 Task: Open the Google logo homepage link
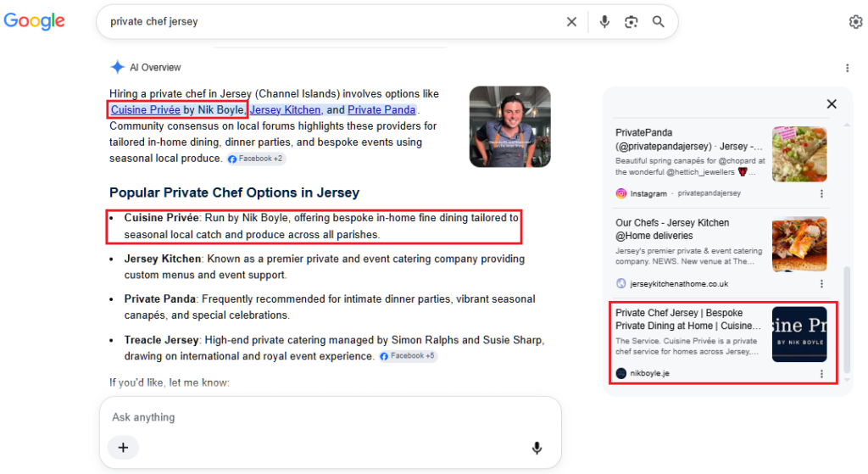pyautogui.click(x=34, y=21)
